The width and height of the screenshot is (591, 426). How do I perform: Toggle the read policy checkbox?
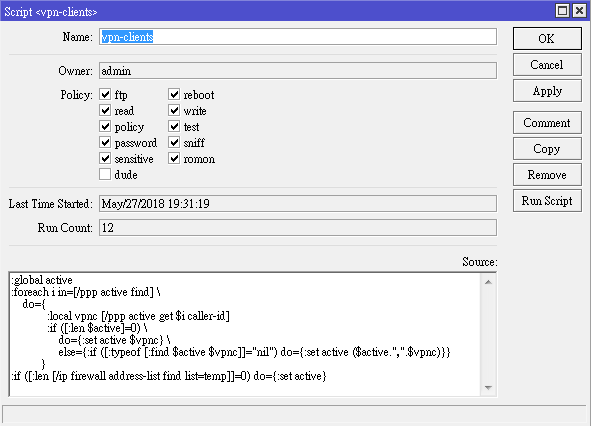[x=105, y=110]
